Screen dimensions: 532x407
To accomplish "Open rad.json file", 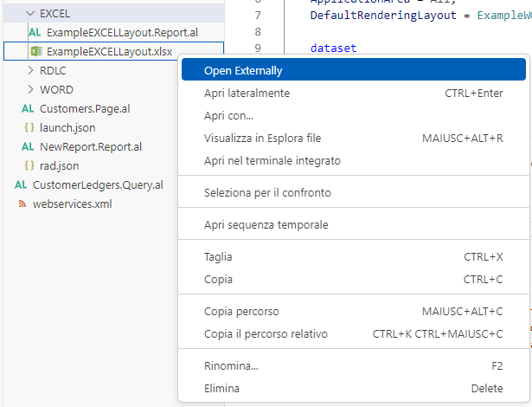I will tap(60, 165).
